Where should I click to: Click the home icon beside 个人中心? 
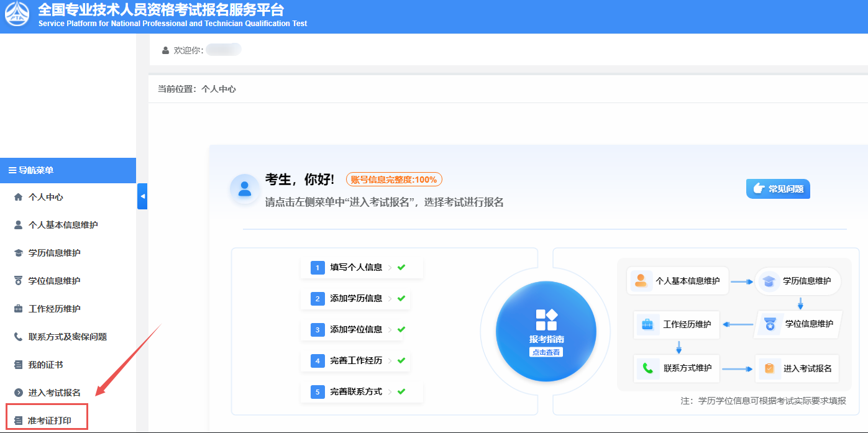point(18,197)
